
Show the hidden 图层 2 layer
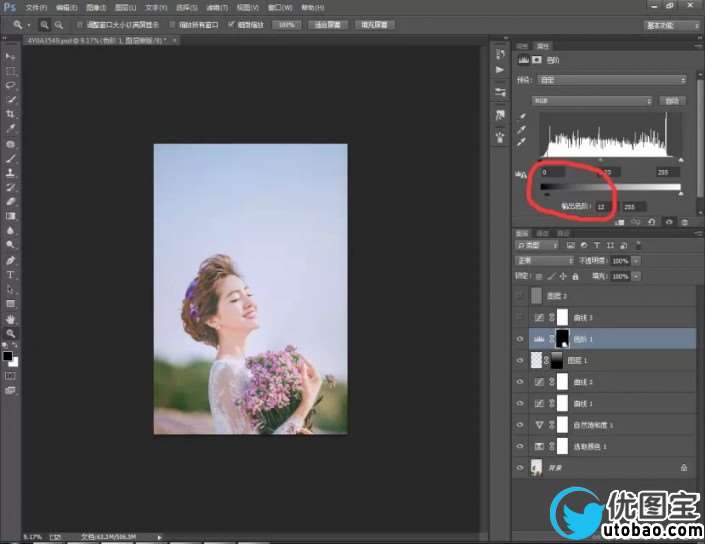(x=520, y=296)
